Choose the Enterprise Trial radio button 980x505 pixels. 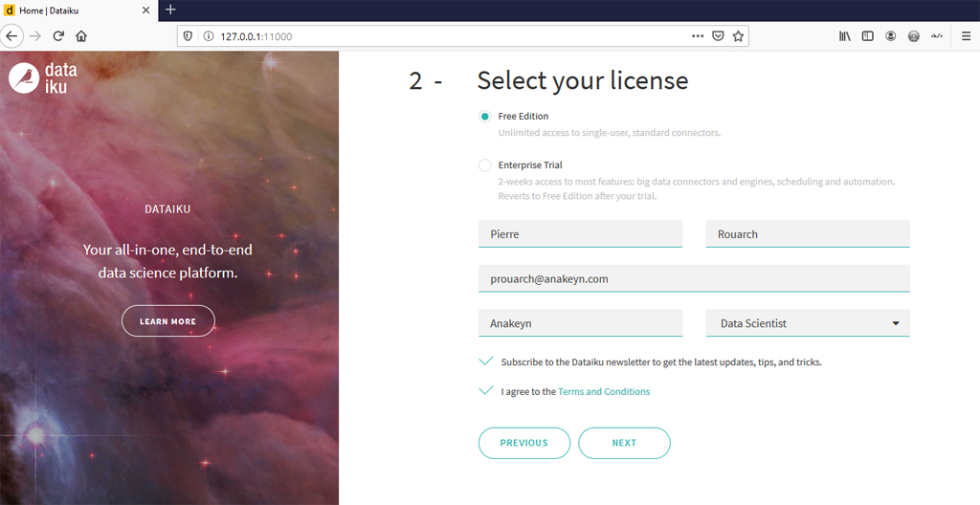484,165
